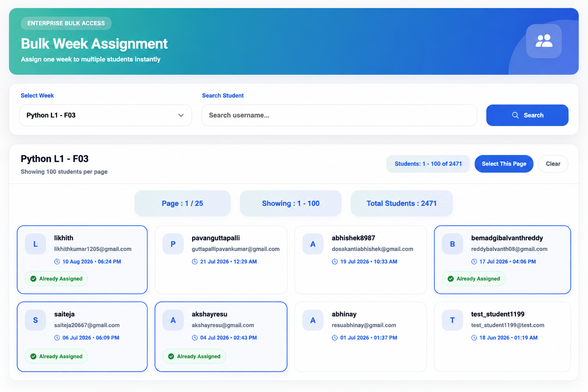Click the Showing : 1 - 100 pill

(x=291, y=203)
